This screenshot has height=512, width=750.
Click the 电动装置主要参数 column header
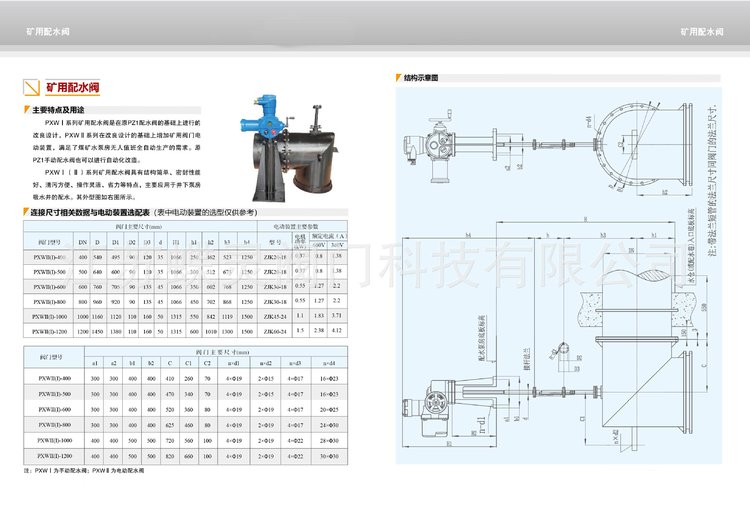[301, 228]
